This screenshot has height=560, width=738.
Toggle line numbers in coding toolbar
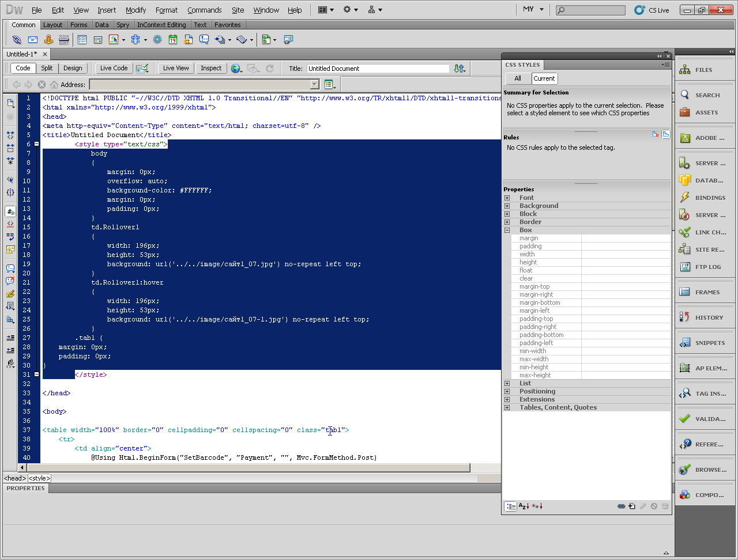pos(10,211)
